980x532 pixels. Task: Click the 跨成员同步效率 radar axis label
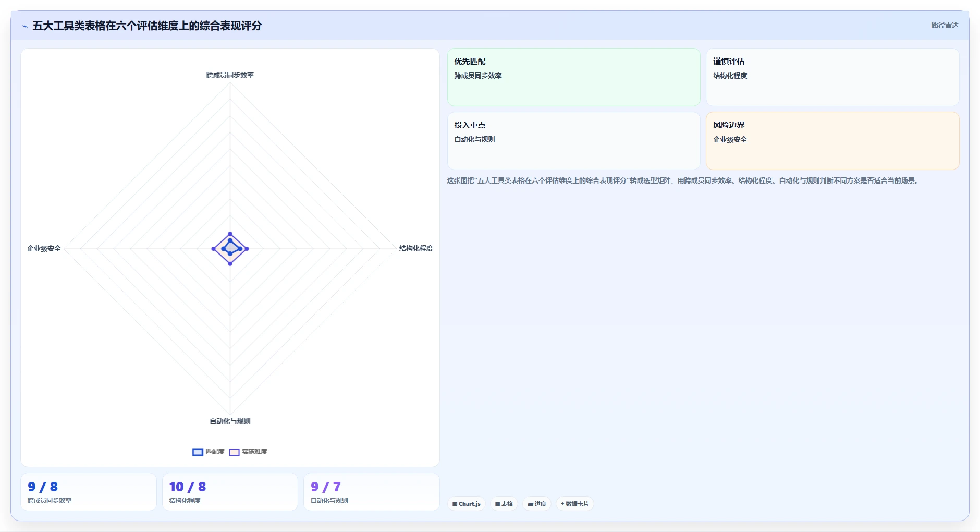pyautogui.click(x=230, y=75)
